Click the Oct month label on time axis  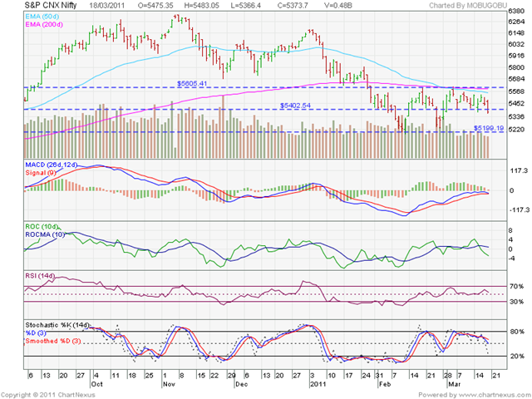pos(97,384)
